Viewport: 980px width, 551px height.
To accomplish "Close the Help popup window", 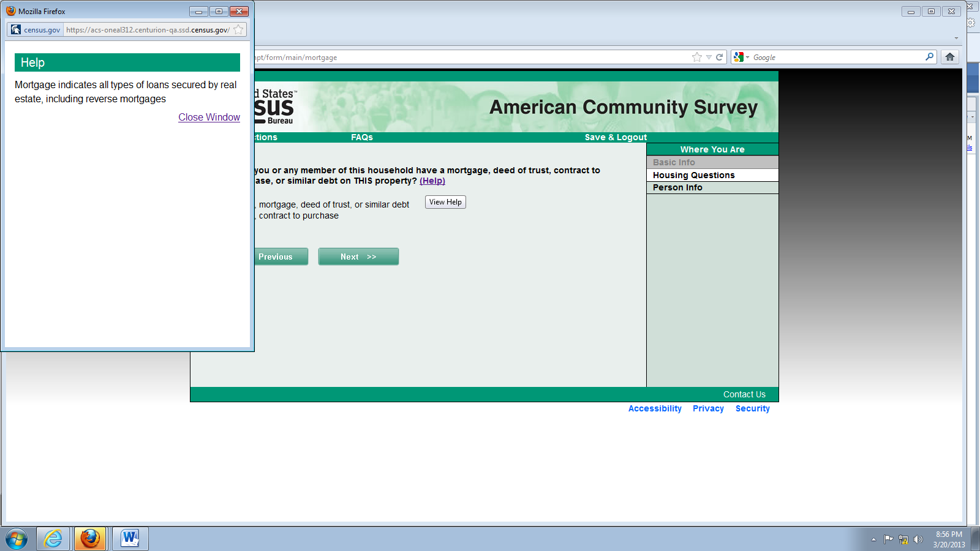I will (239, 11).
